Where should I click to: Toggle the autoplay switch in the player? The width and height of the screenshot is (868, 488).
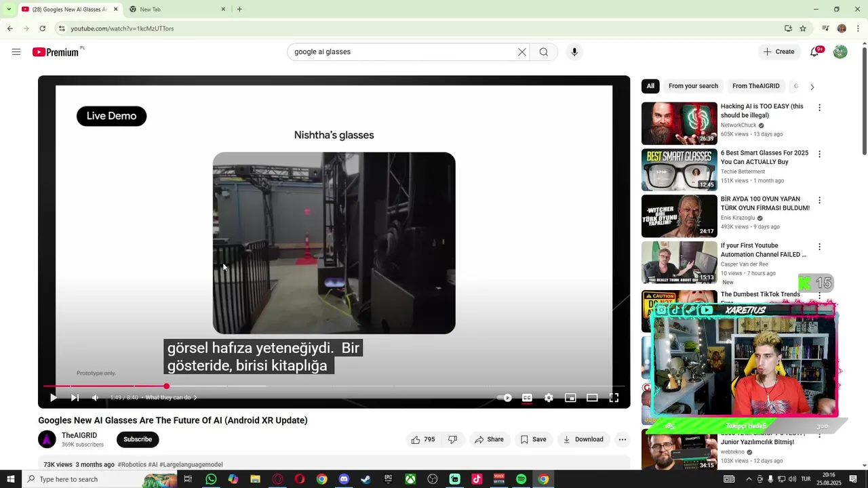[505, 398]
